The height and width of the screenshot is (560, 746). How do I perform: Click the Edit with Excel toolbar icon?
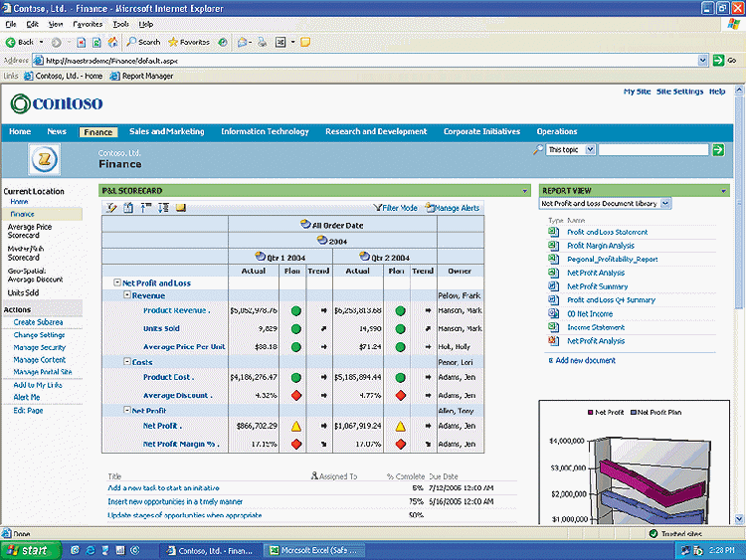point(280,43)
